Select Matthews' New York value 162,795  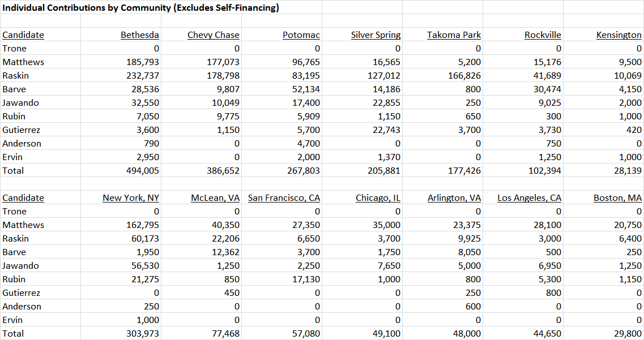tap(143, 225)
